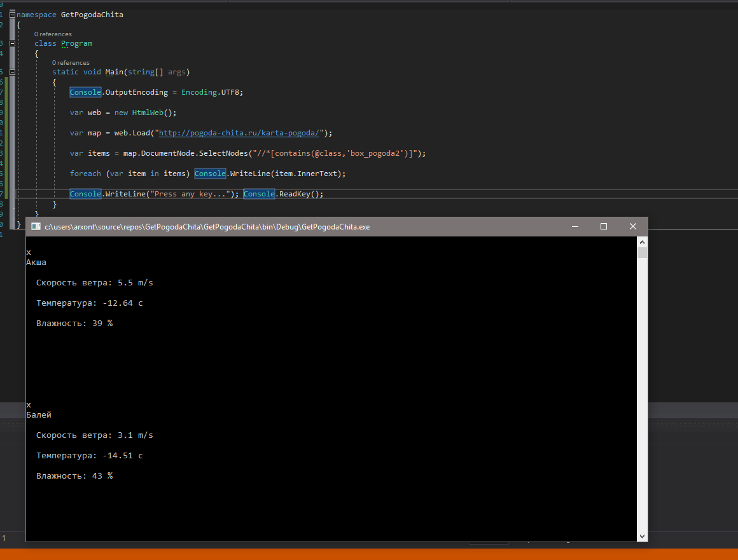Collapse the Main method code block
Viewport: 738px width, 560px height.
pos(12,72)
